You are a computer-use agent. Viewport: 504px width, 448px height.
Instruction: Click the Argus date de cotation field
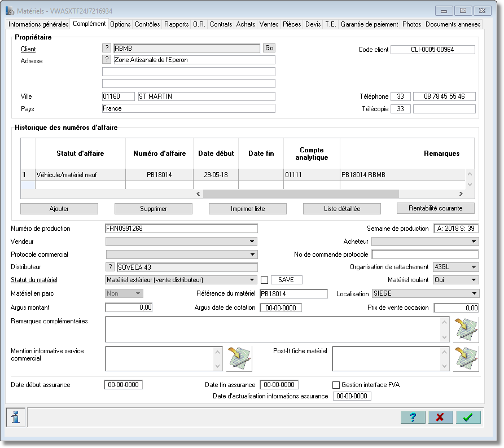click(x=281, y=308)
